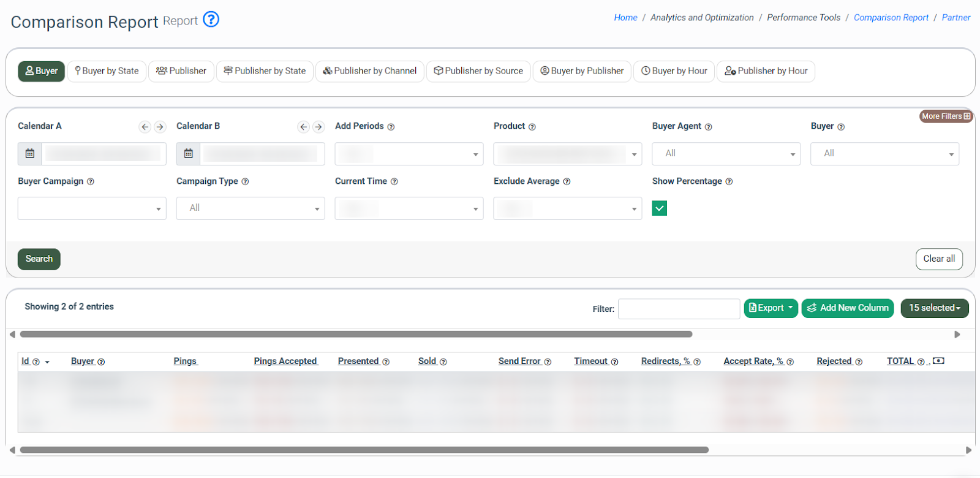Switch to Buyer by Hour tab
The height and width of the screenshot is (478, 980).
pos(674,71)
